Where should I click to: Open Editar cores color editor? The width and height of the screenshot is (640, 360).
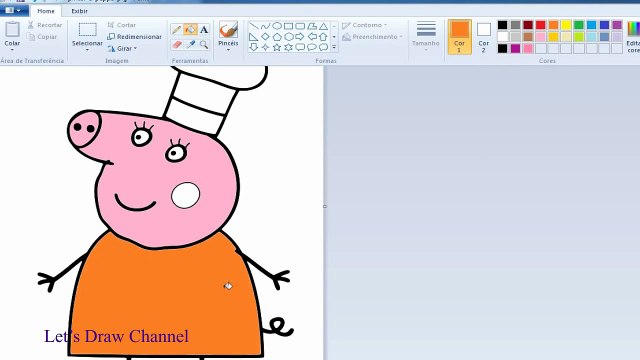[633, 37]
